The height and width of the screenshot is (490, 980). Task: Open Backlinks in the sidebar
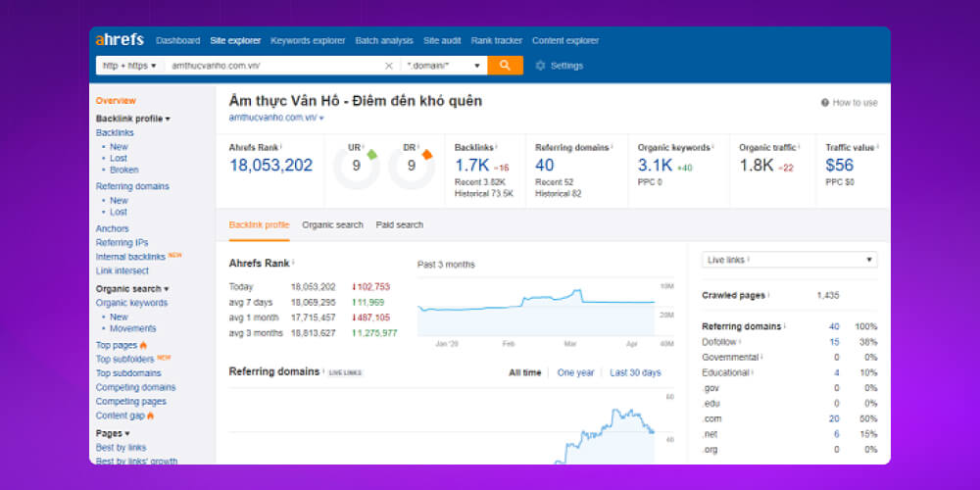click(x=115, y=132)
